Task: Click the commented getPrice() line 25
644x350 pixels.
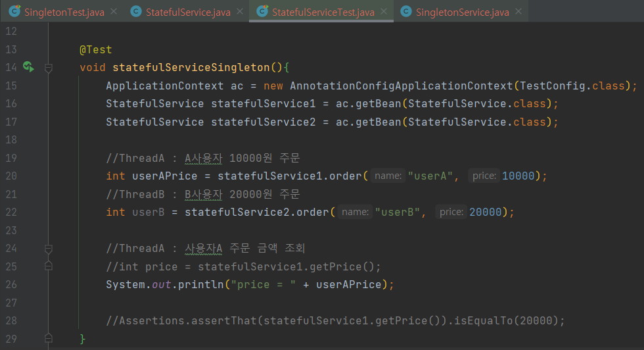Action: point(244,266)
